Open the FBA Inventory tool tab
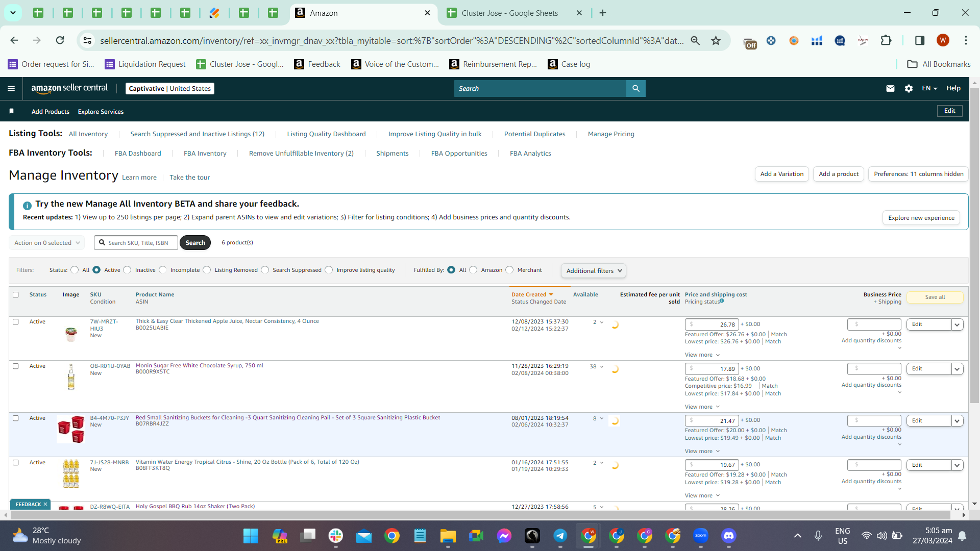The height and width of the screenshot is (551, 980). [x=205, y=153]
